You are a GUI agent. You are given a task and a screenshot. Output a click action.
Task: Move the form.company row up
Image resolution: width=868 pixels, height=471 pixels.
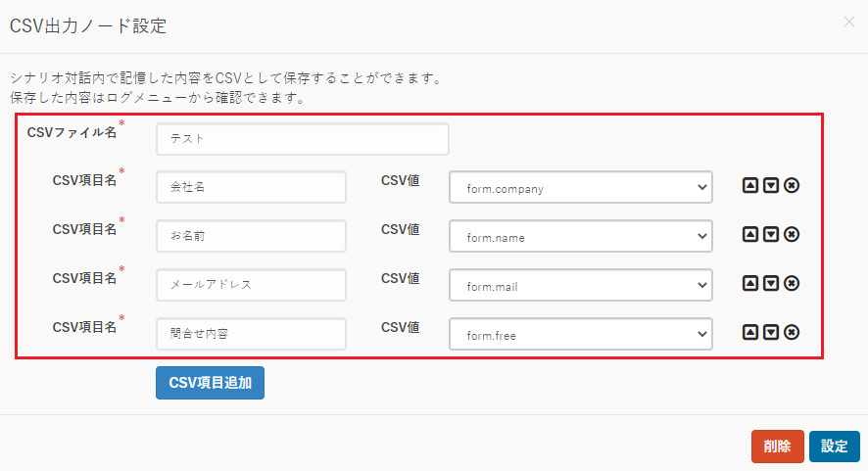tap(750, 185)
